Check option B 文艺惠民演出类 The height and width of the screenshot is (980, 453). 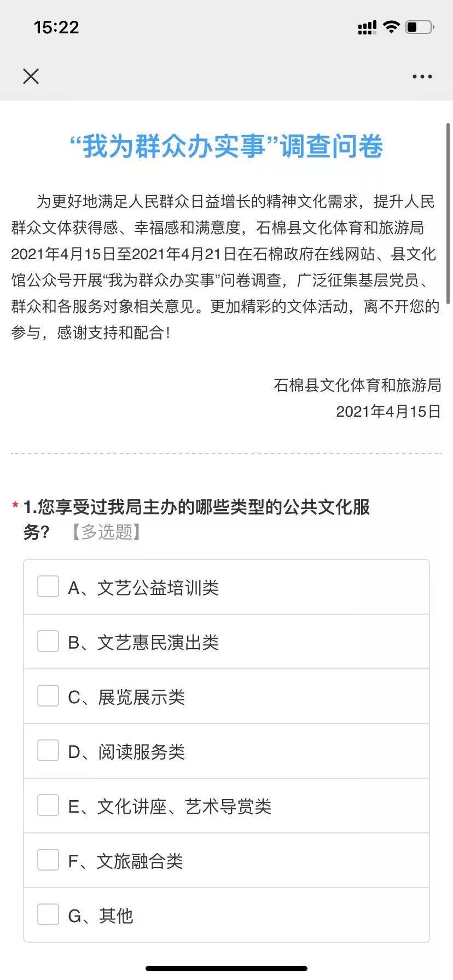226,641
